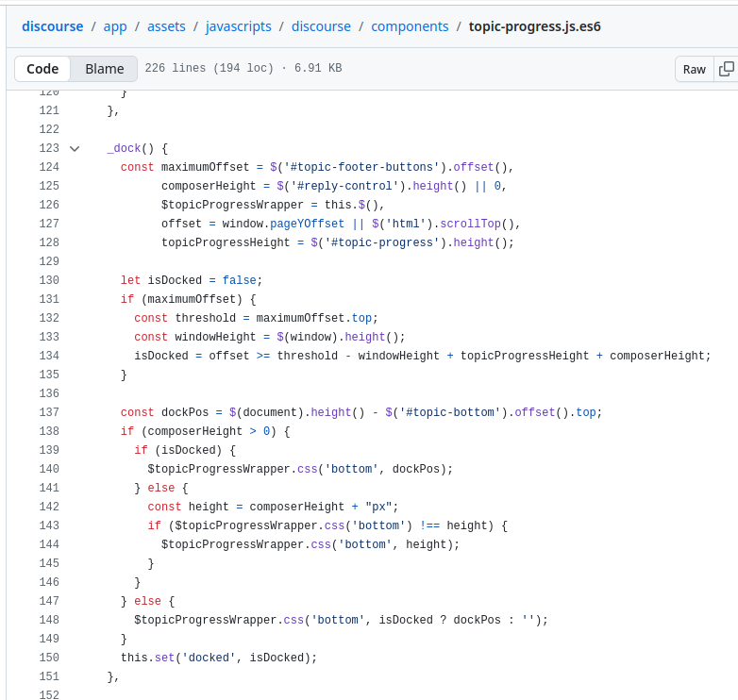The width and height of the screenshot is (738, 700).
Task: Click line number 143
Action: coord(48,525)
